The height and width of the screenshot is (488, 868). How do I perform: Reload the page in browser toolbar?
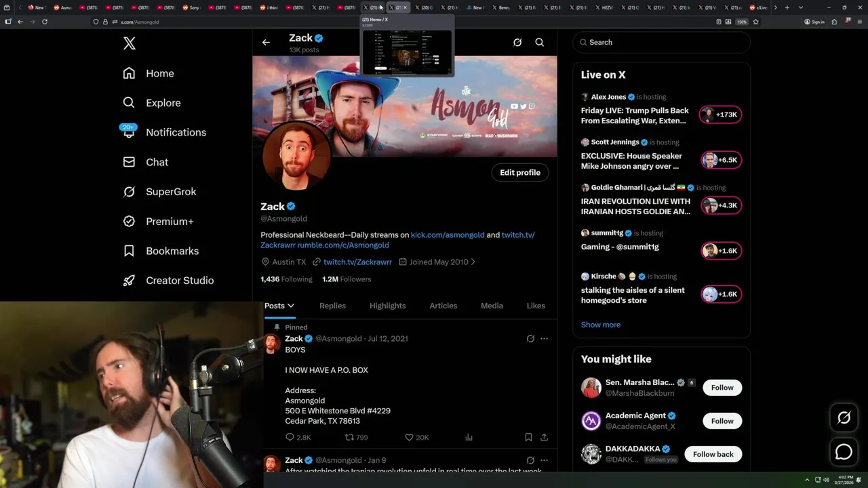click(45, 22)
